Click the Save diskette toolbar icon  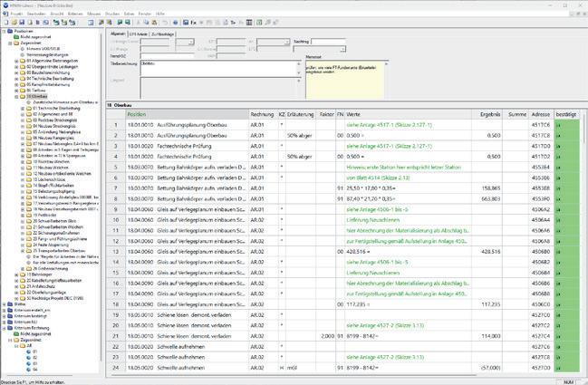coord(22,23)
